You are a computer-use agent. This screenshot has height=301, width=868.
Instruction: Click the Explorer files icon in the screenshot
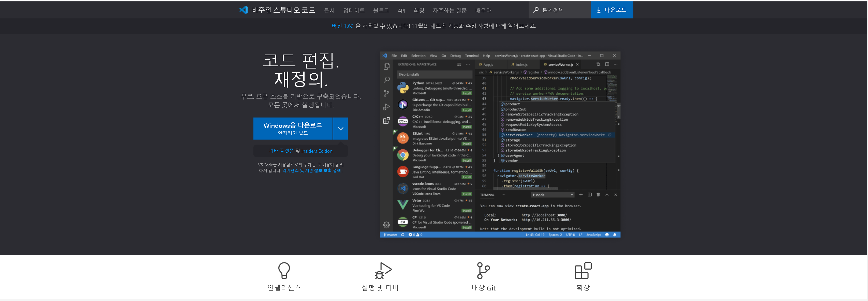pos(386,66)
